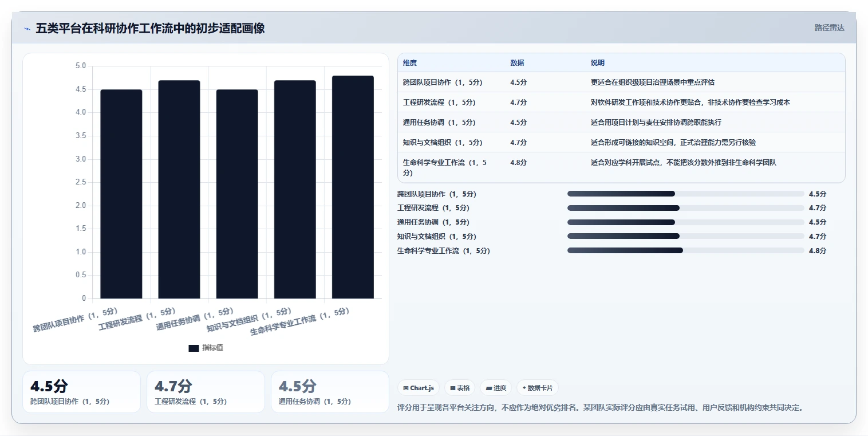Viewport: 868px width, 436px height.
Task: Click the 5.0 y-axis tick label
Action: 81,66
